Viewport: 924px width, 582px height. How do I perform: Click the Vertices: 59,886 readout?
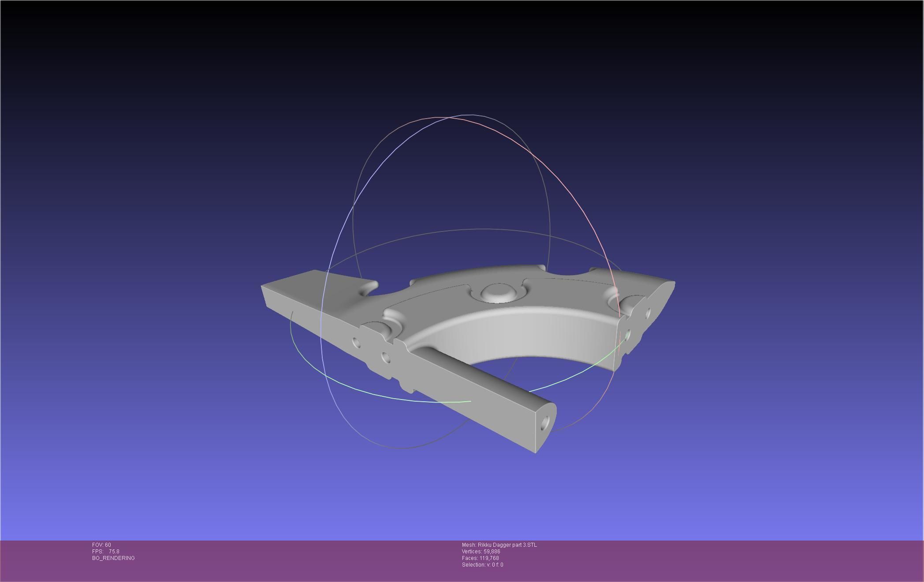pos(481,552)
